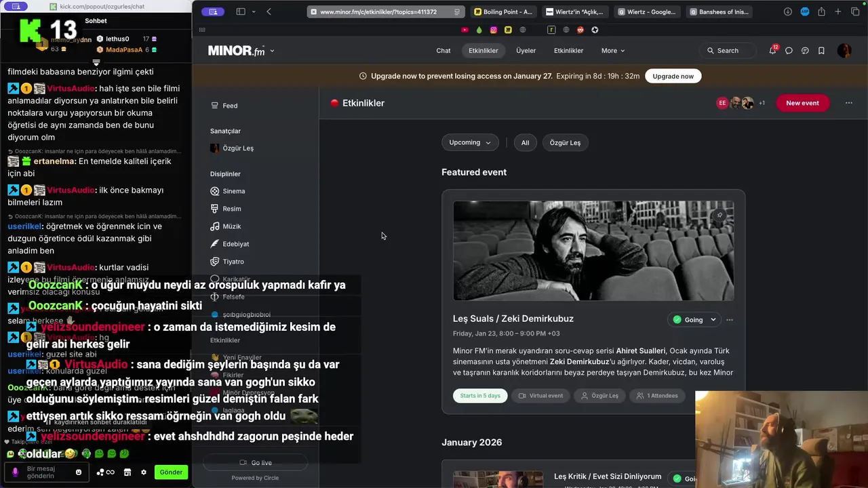Open Kick chat settings gear
This screenshot has height=488, width=868.
[x=143, y=472]
